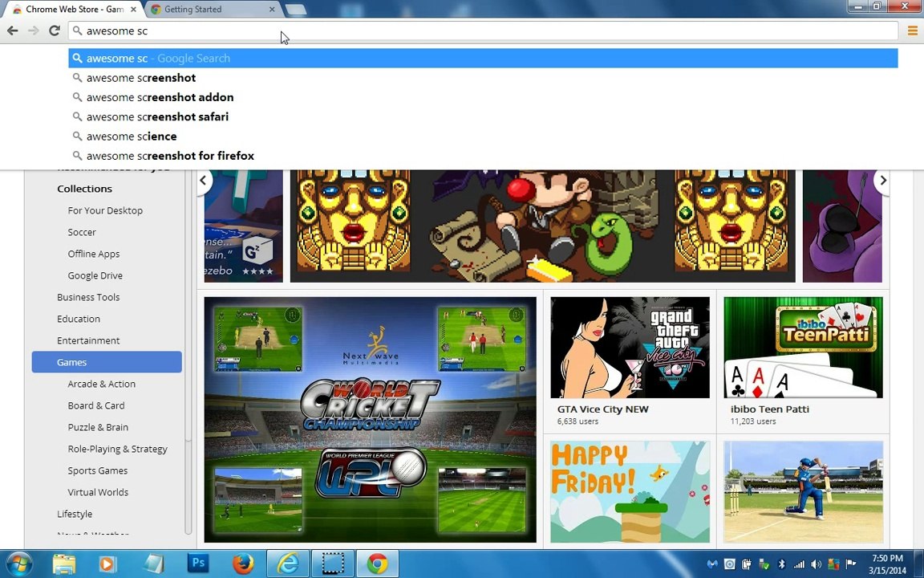924x578 pixels.
Task: Select 'awesome sc - Google Search' suggestion
Action: pos(483,59)
